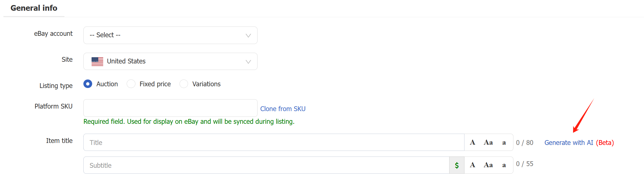Focus the Subtitle text field
Image resolution: width=644 pixels, height=183 pixels.
point(266,165)
